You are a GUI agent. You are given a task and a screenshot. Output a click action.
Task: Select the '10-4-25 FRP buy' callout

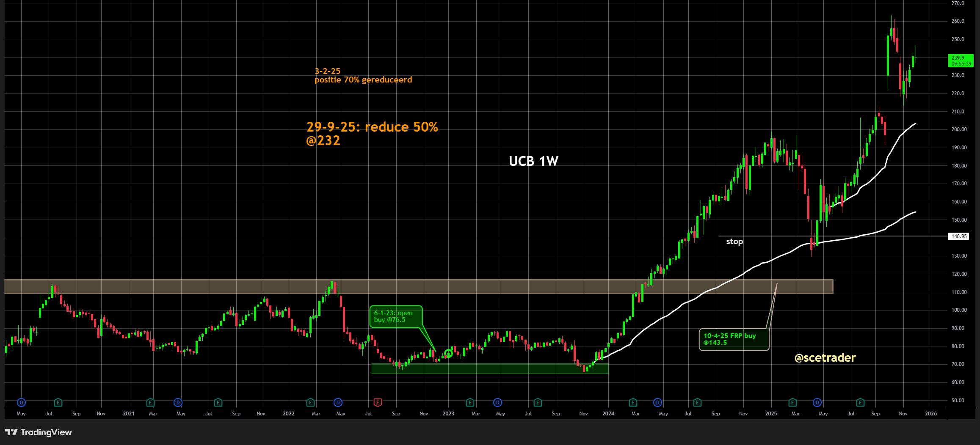733,339
